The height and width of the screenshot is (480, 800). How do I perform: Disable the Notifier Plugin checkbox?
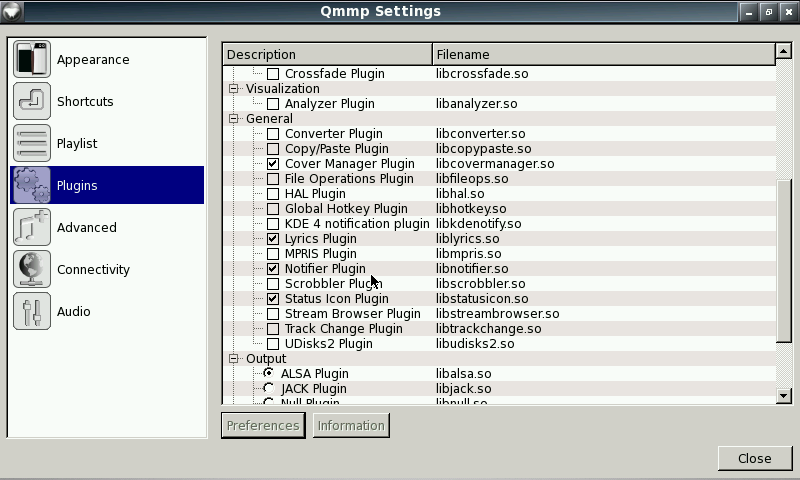pyautogui.click(x=273, y=269)
